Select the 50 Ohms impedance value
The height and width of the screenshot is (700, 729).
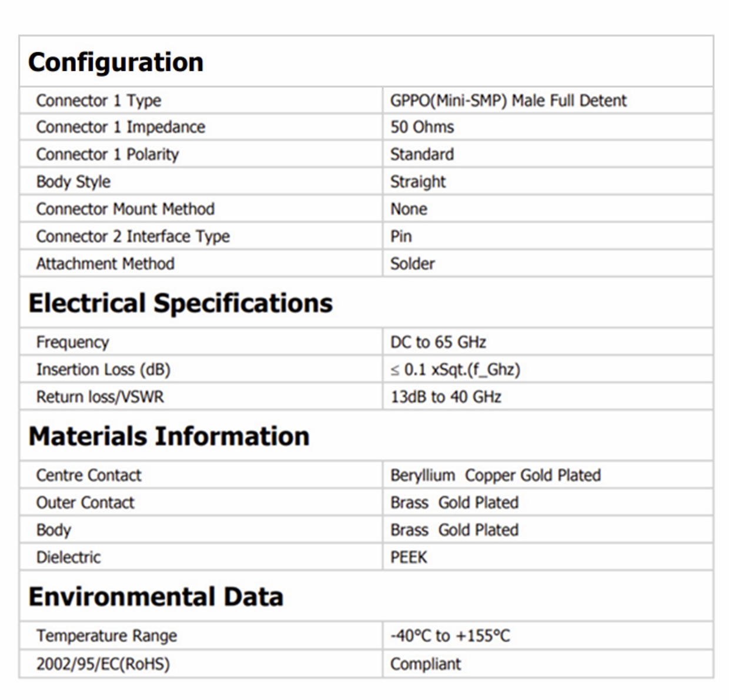pyautogui.click(x=422, y=127)
